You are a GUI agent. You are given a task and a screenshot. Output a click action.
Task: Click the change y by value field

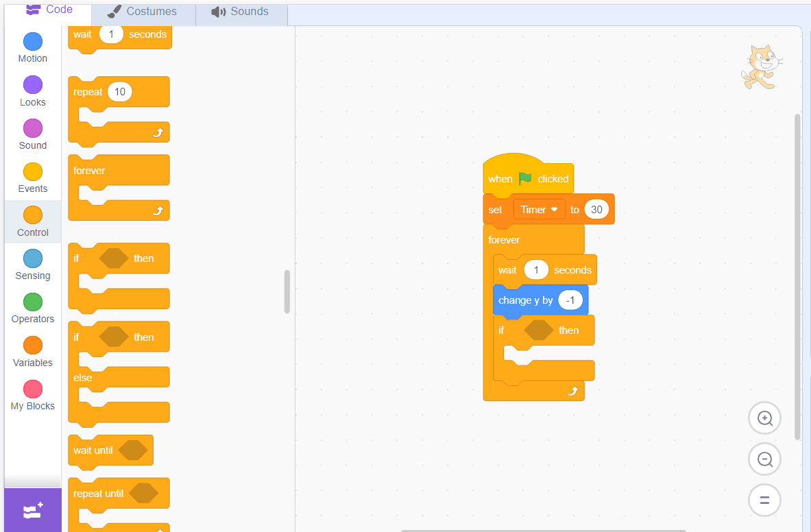(x=570, y=300)
